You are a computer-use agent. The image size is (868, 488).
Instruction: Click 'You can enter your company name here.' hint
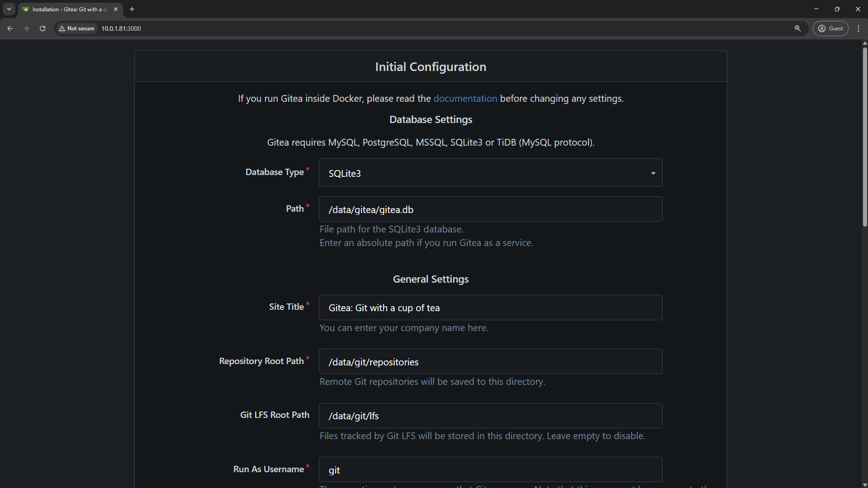click(404, 328)
